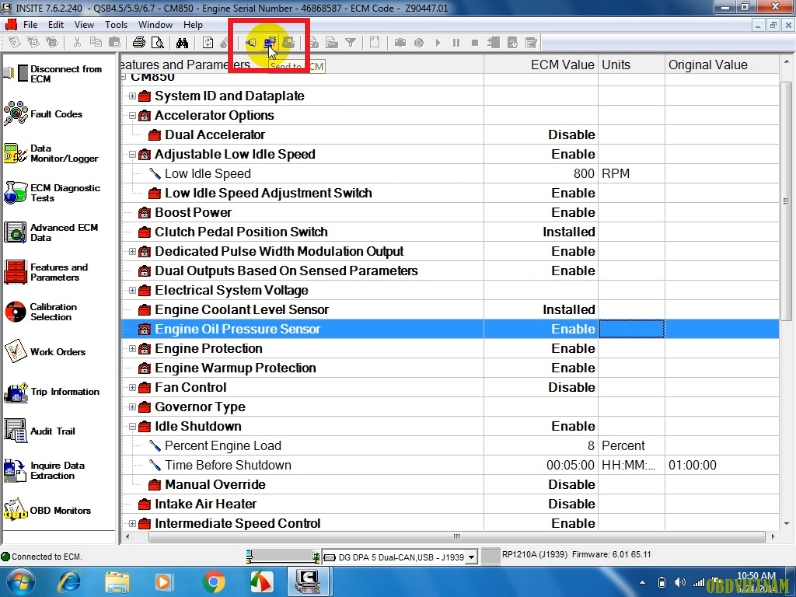Open Print Preview from the toolbar
The width and height of the screenshot is (796, 597).
pyautogui.click(x=158, y=43)
